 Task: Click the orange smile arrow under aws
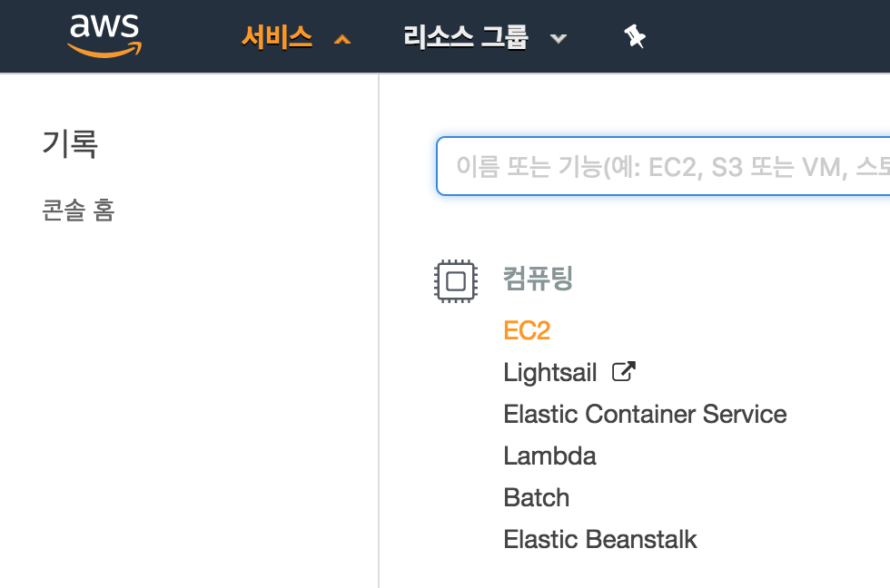point(104,51)
